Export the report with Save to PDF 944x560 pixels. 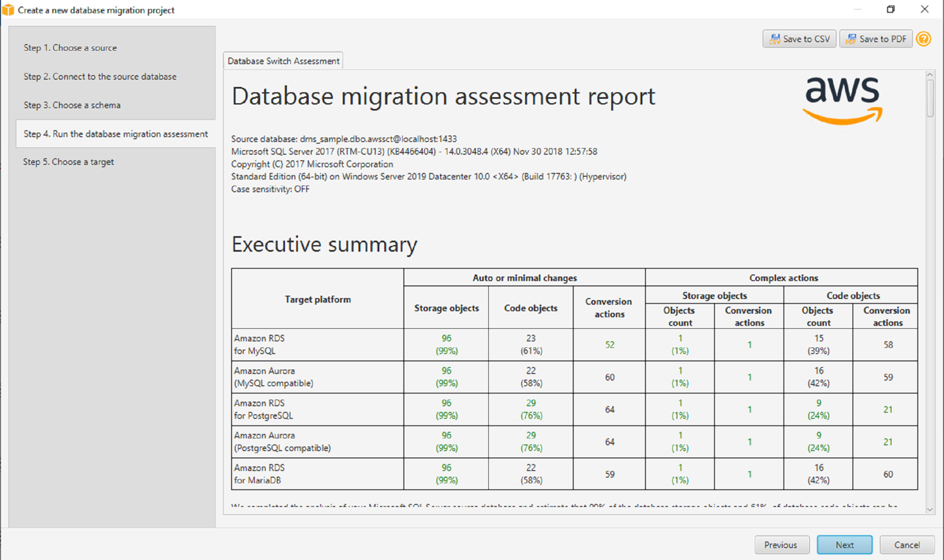876,39
